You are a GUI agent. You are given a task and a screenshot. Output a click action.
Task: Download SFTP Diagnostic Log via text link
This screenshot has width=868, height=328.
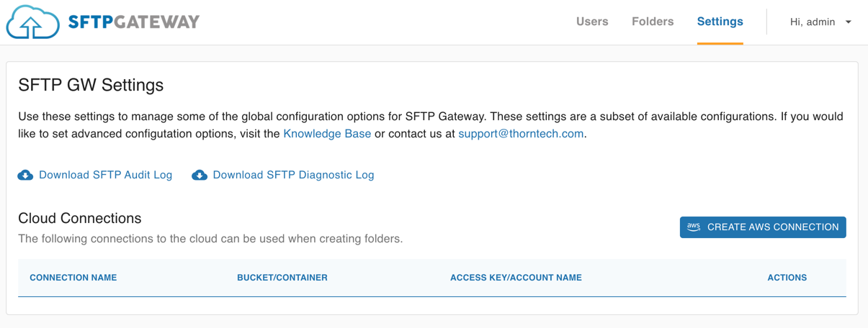pyautogui.click(x=293, y=175)
